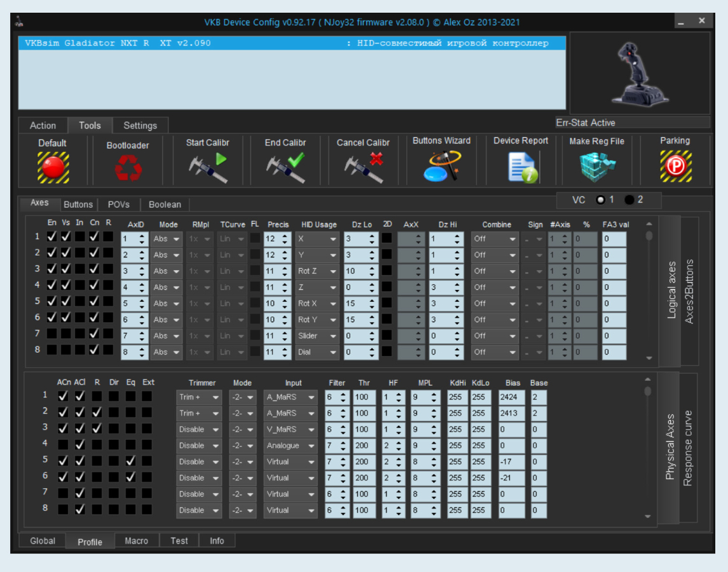Click the Make Reg File cubes icon

[596, 167]
